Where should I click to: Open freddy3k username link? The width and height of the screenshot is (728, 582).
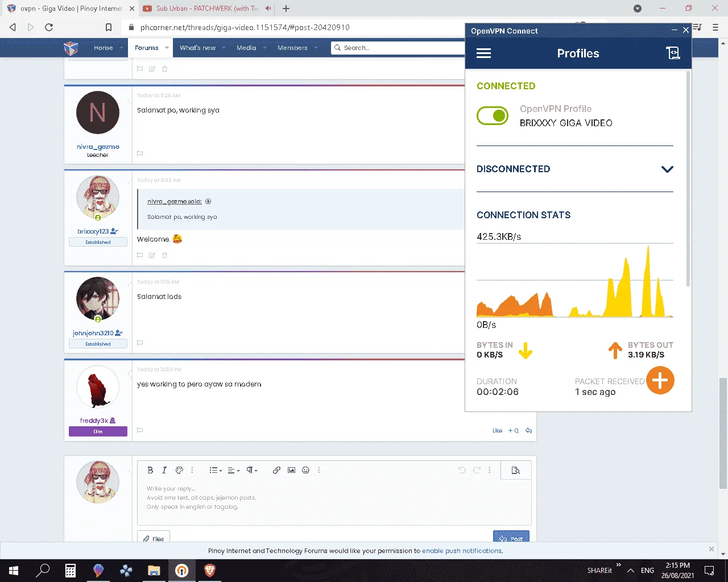(x=94, y=421)
